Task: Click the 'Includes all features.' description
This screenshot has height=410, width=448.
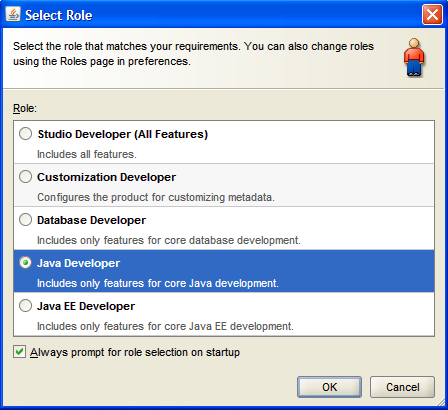Action: tap(87, 154)
